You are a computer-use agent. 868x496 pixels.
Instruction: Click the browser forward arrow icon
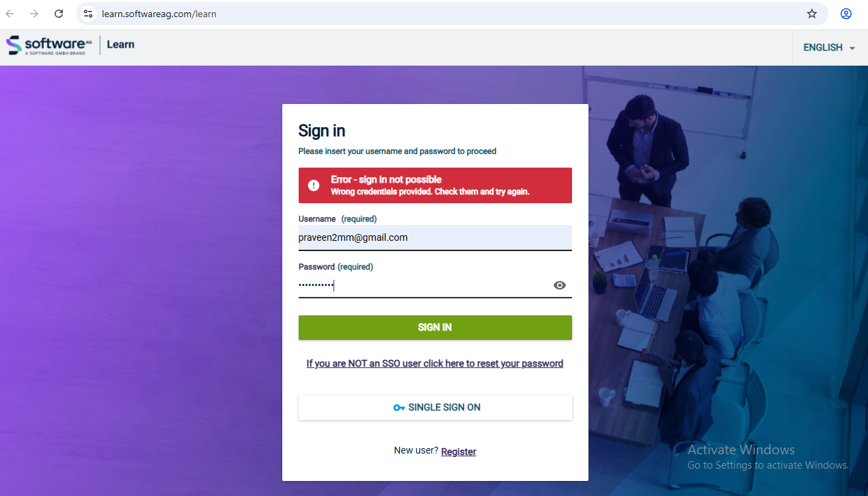tap(34, 14)
